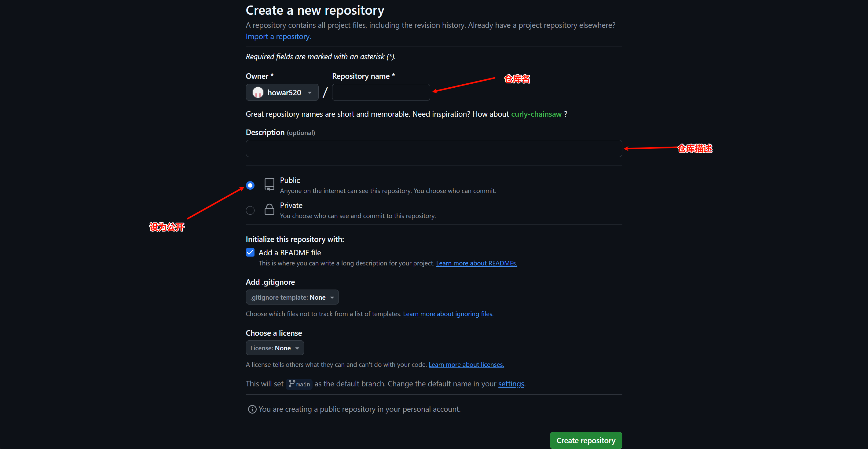Uncheck the Add a README file checkbox
This screenshot has width=868, height=449.
[x=250, y=253]
